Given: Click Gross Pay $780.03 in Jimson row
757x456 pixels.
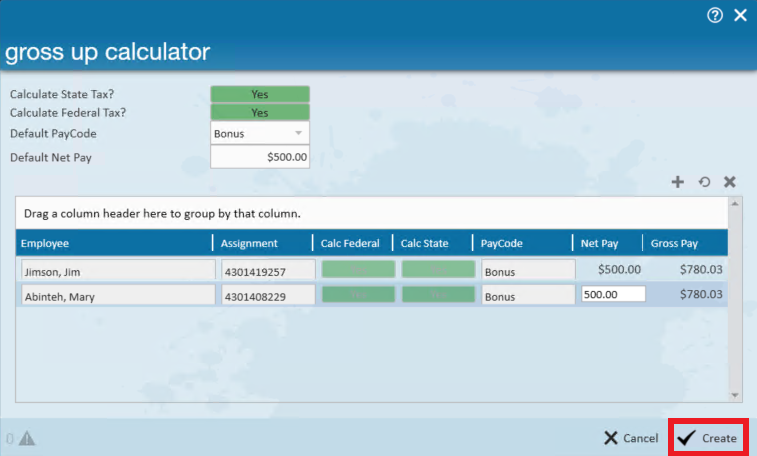Looking at the screenshot, I should pos(701,269).
